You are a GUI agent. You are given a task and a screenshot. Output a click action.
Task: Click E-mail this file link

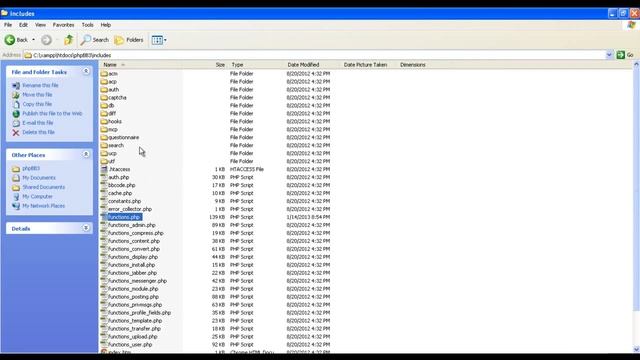38,123
